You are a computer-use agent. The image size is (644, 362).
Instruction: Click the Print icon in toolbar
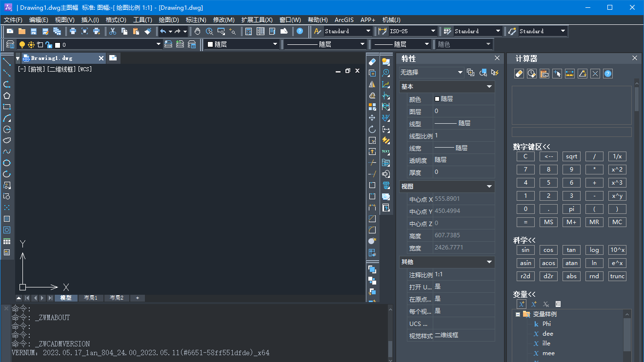click(x=73, y=31)
